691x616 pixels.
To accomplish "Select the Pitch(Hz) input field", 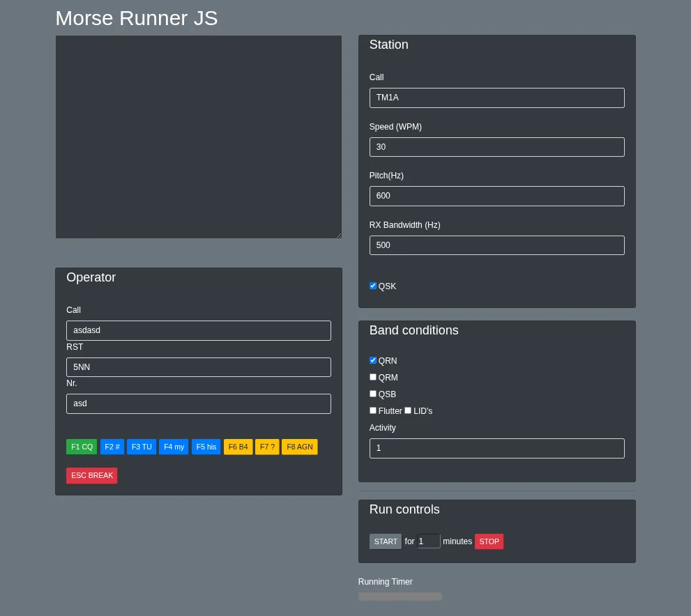I will (496, 196).
